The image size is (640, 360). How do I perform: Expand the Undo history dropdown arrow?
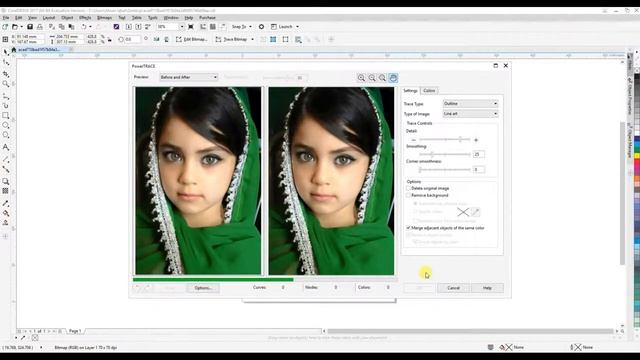coord(90,27)
